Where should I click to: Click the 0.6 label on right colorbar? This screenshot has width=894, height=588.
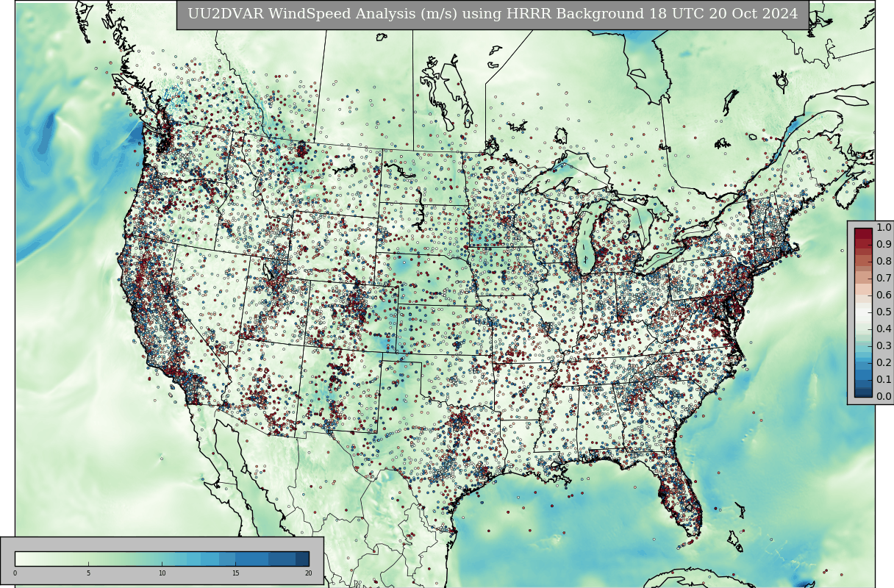pyautogui.click(x=884, y=295)
